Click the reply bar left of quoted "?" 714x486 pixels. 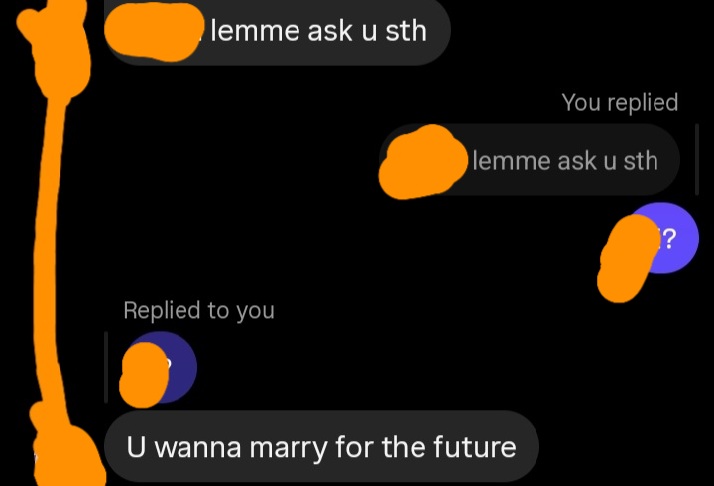click(x=106, y=367)
